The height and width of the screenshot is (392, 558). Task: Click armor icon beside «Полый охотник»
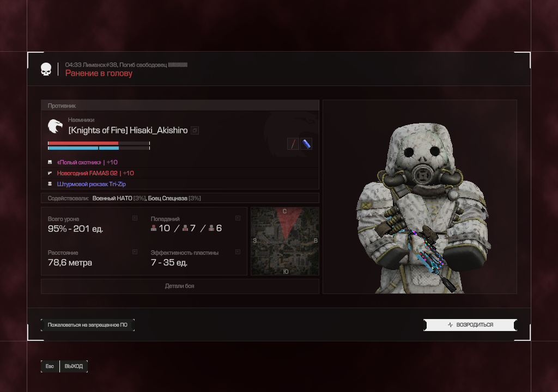click(x=50, y=162)
